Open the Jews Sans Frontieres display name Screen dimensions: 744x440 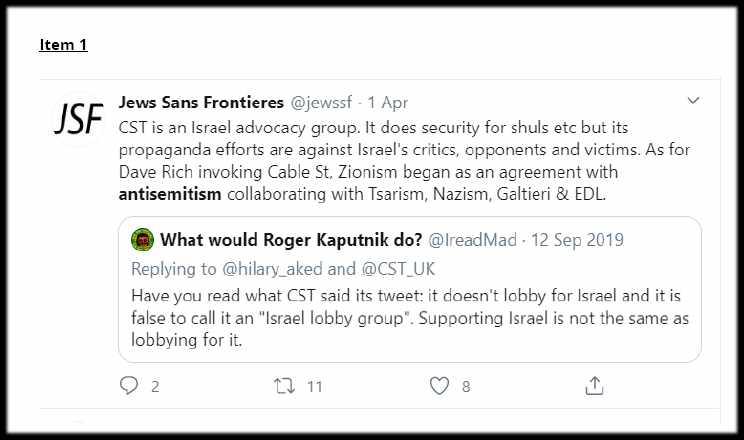201,102
